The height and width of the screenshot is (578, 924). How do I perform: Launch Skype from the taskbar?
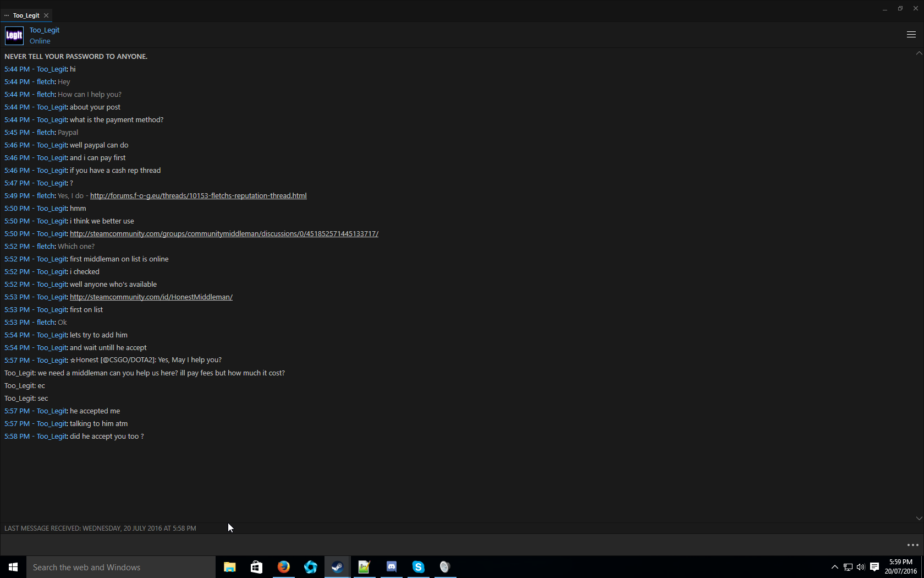point(418,567)
